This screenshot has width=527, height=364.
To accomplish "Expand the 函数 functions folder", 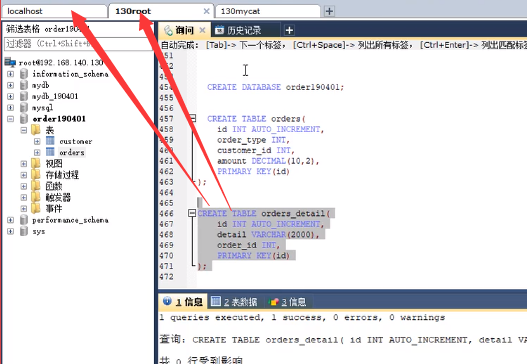I will click(24, 186).
